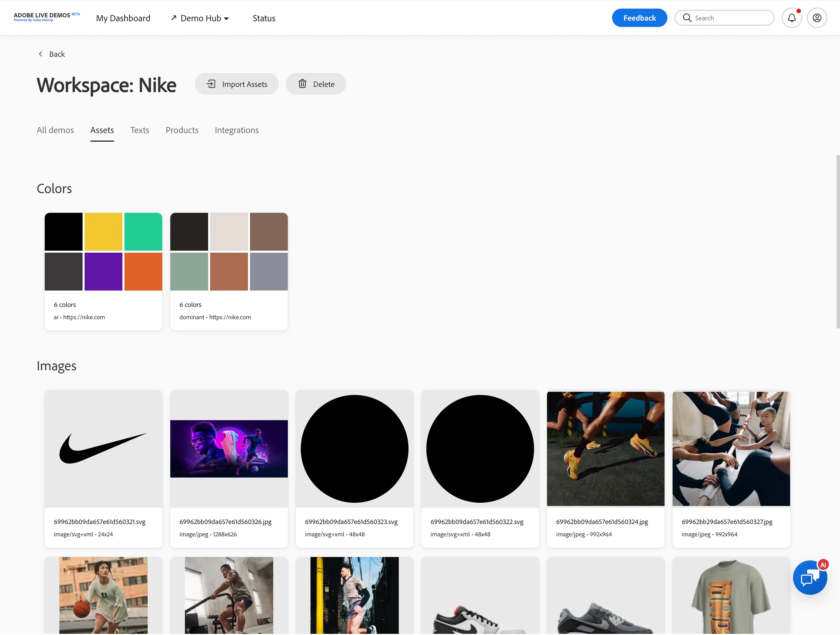Click the back chevron arrow
This screenshot has height=635, width=840.
(x=41, y=54)
